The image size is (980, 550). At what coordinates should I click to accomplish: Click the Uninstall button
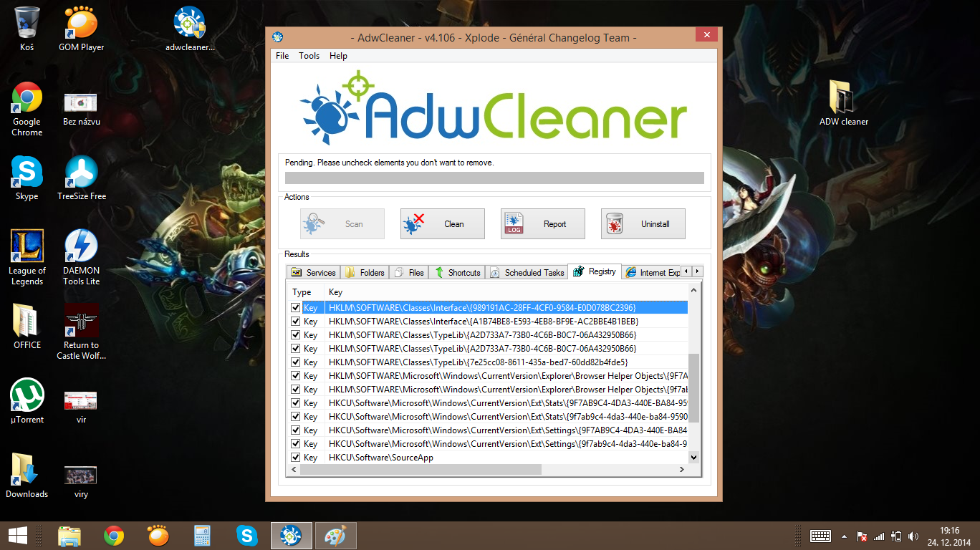coord(643,223)
